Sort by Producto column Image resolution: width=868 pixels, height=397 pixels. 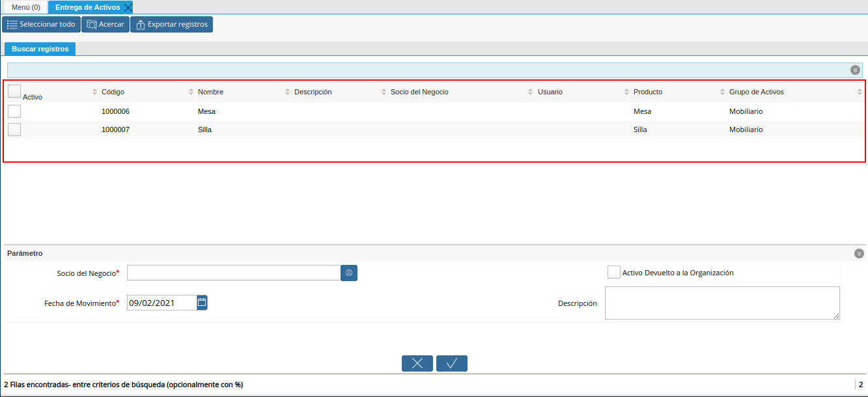pos(648,92)
